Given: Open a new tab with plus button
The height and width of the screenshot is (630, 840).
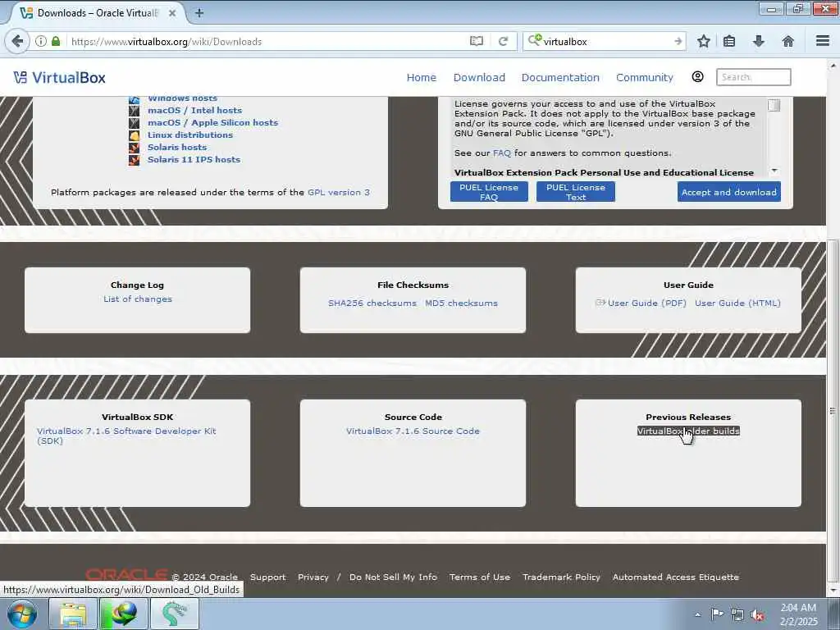Looking at the screenshot, I should 199,13.
